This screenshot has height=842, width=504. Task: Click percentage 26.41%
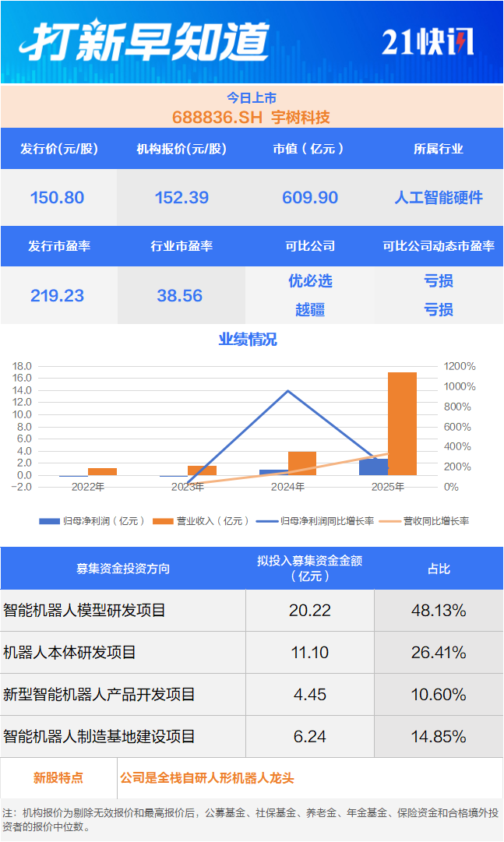point(439,653)
